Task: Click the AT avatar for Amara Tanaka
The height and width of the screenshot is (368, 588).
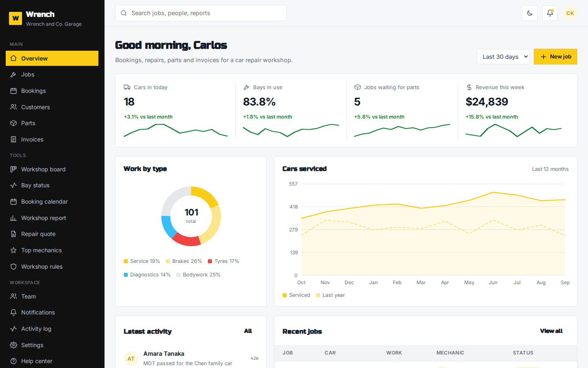Action: [131, 359]
